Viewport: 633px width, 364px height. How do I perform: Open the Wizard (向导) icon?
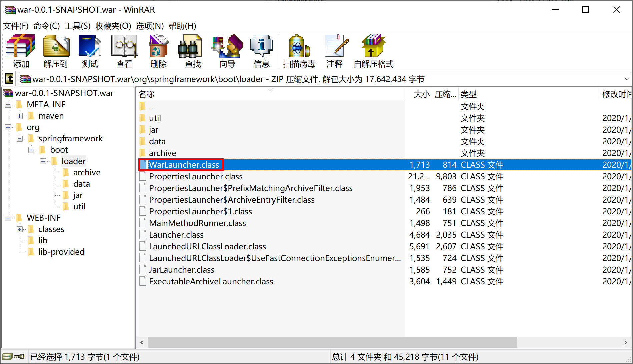point(228,46)
